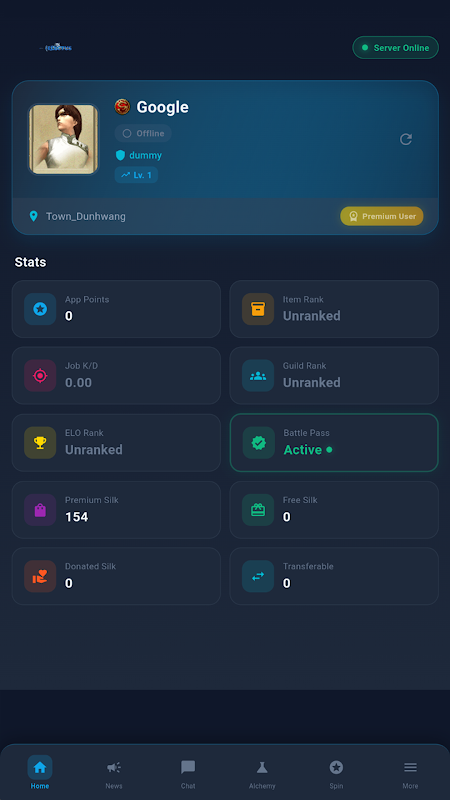Screen dimensions: 450x800
Task: Click the character avatar thumbnail
Action: tap(63, 139)
